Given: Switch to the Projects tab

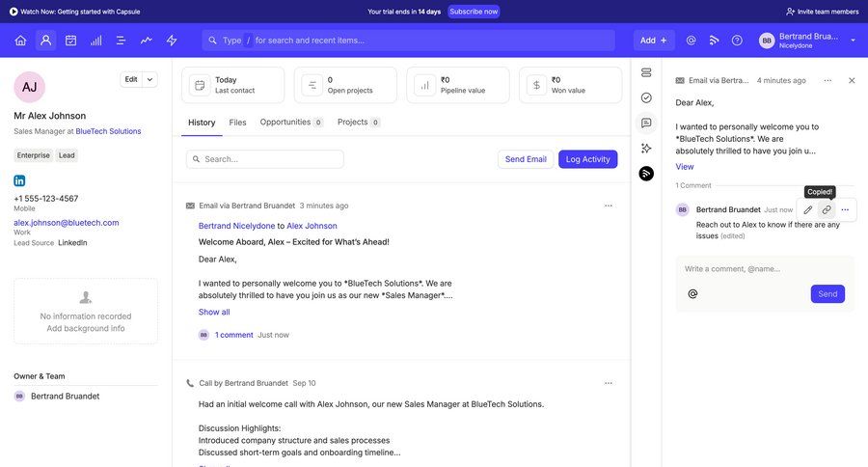Looking at the screenshot, I should [x=358, y=123].
